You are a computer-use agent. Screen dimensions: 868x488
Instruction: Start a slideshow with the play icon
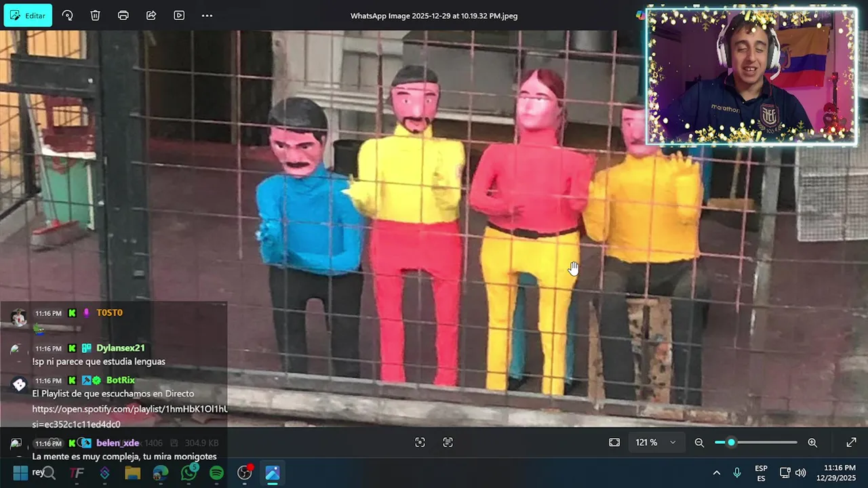click(x=179, y=16)
